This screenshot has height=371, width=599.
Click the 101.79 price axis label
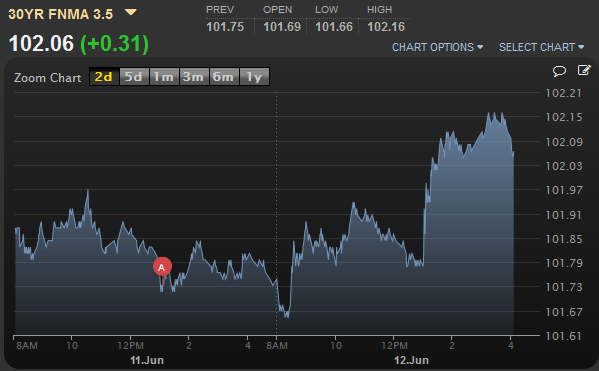click(x=563, y=263)
